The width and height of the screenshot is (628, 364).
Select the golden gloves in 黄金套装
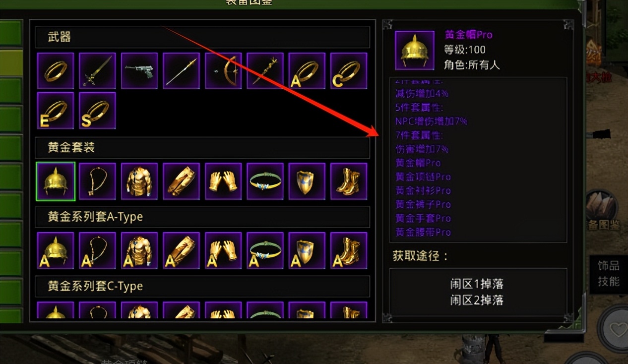pos(223,181)
